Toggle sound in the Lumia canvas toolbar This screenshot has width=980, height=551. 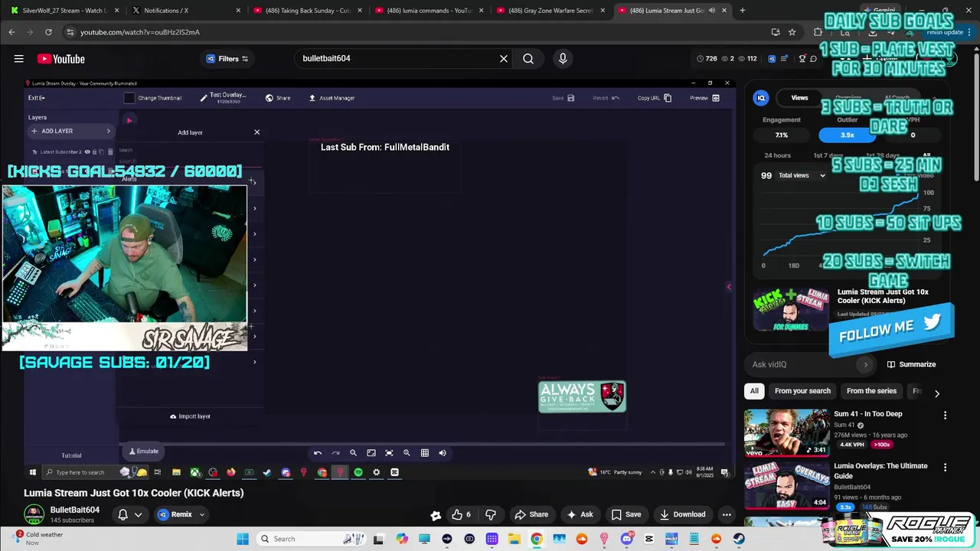[443, 453]
